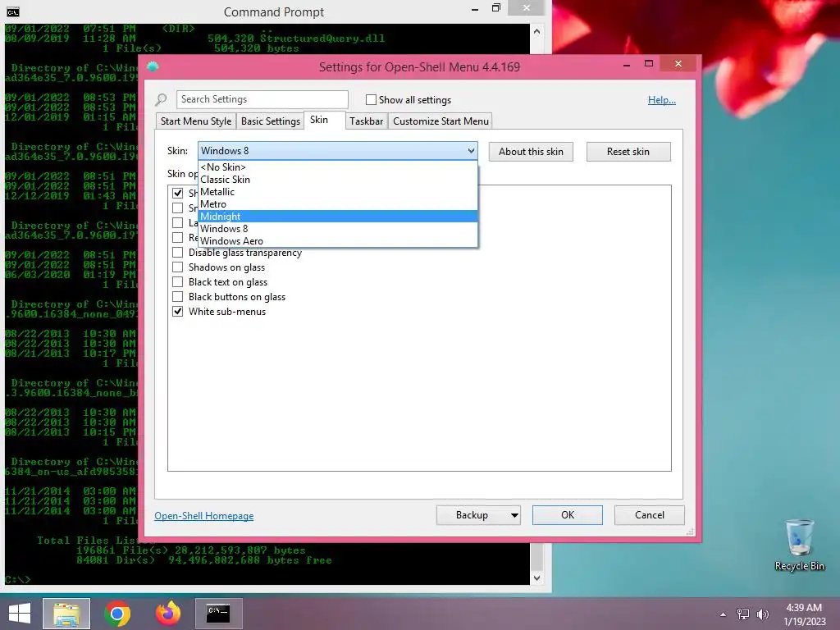840x630 pixels.
Task: Pick the Metallic skin option
Action: 337,192
